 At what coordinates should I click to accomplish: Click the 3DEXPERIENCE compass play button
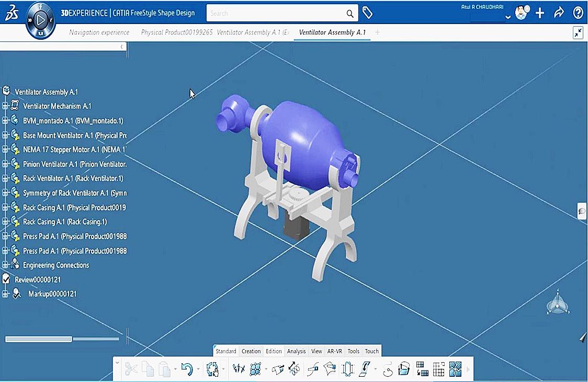(x=41, y=20)
